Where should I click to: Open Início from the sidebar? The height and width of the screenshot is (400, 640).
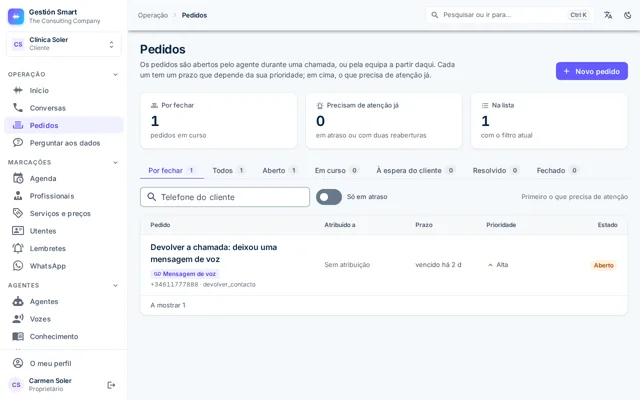[64, 90]
